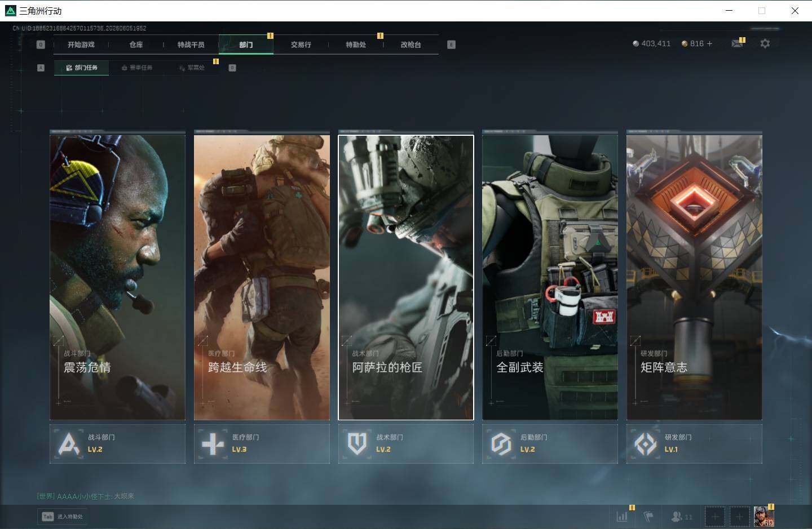Click the 后勤部门 hexagon emblem icon
The height and width of the screenshot is (529, 812).
(x=501, y=444)
